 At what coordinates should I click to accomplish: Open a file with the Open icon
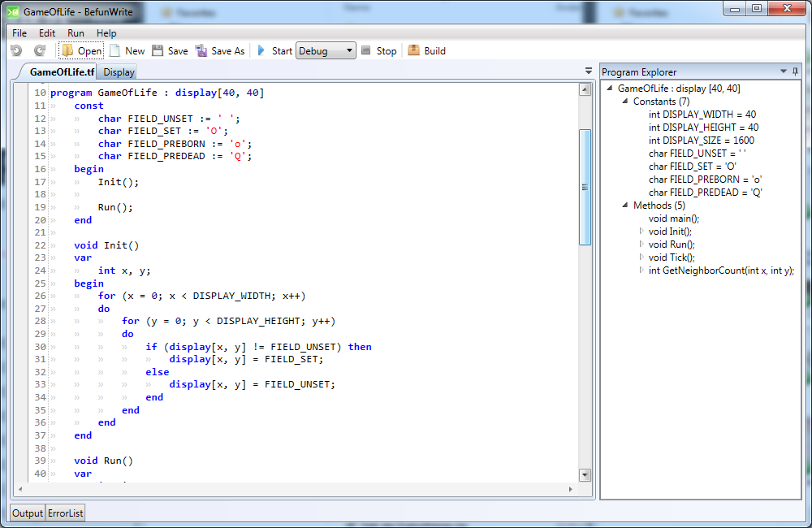pos(67,50)
